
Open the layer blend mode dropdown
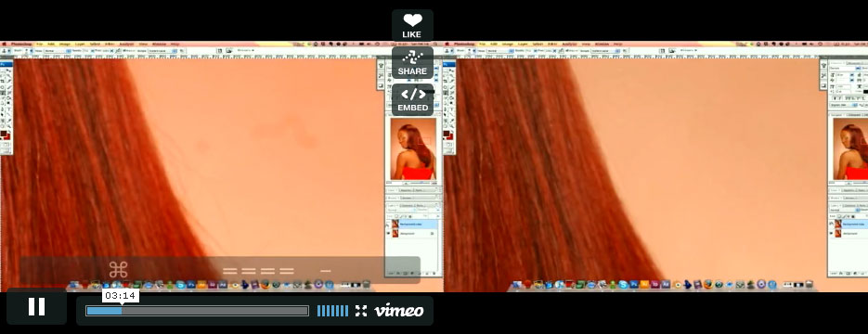coord(398,210)
